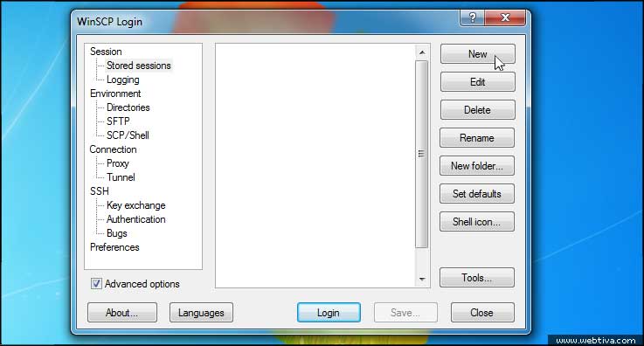644x346 pixels.
Task: Click the sessions list scrollbar thumb
Action: 421,155
